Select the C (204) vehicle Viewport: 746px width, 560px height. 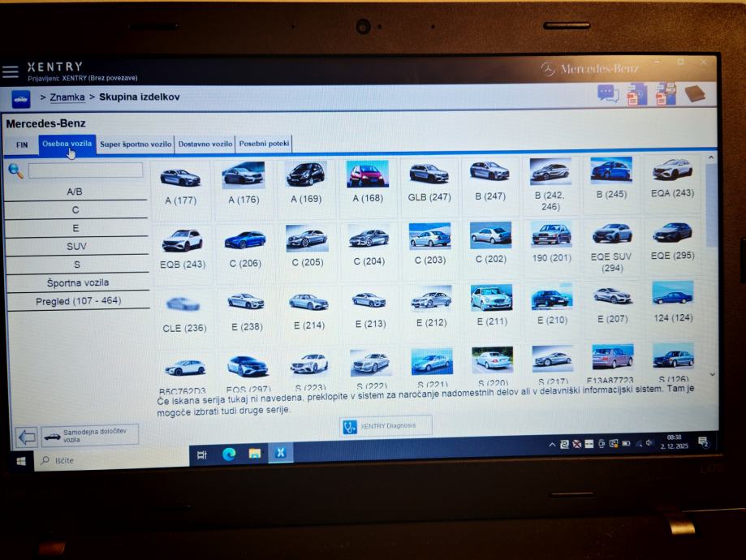(x=369, y=247)
